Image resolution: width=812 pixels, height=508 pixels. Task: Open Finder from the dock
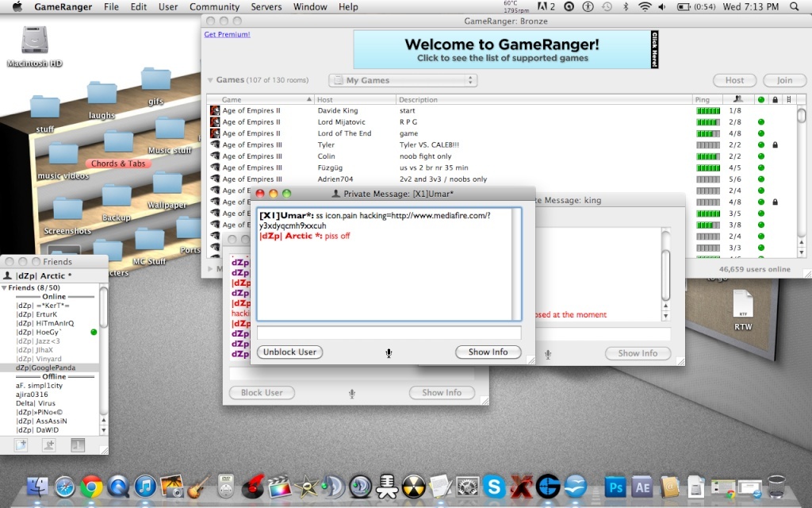(x=37, y=487)
